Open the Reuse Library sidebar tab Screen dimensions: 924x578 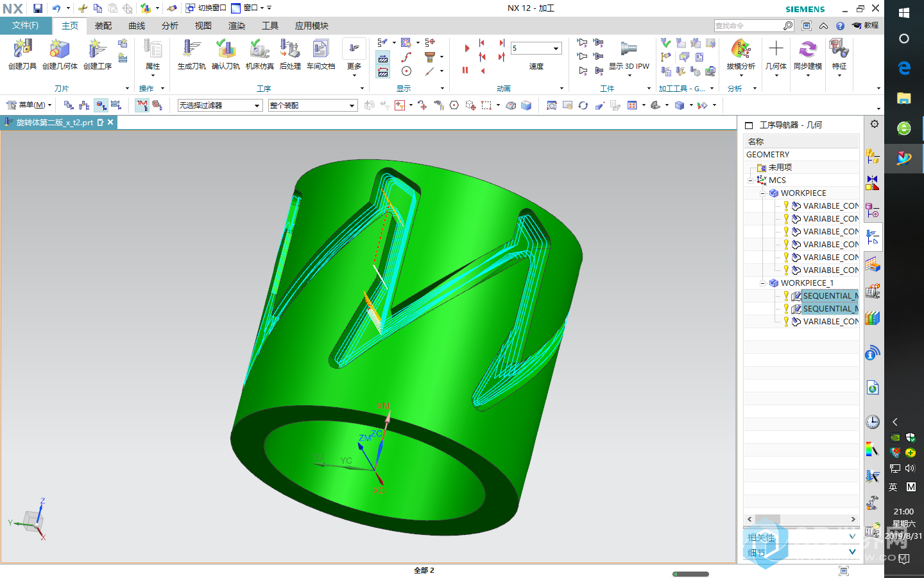tap(873, 318)
